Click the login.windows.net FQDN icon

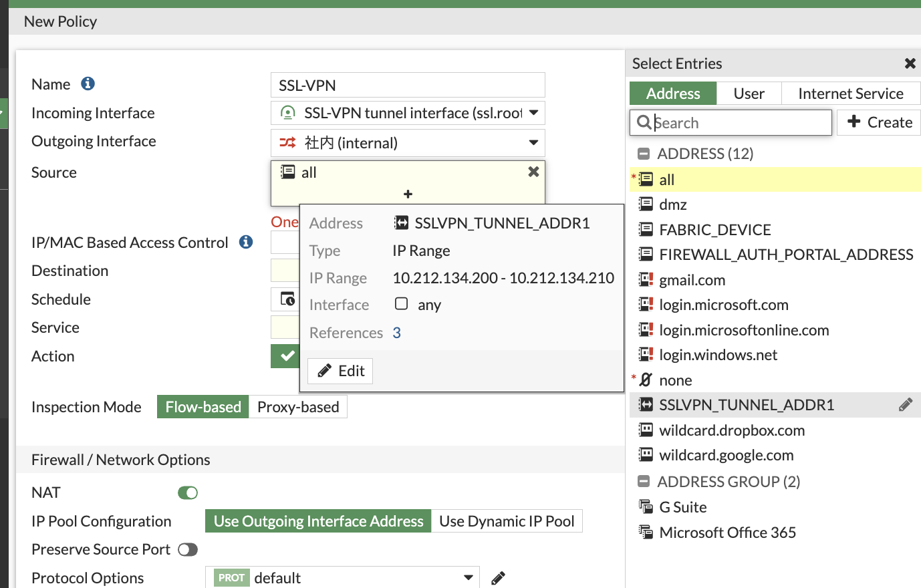tap(646, 354)
